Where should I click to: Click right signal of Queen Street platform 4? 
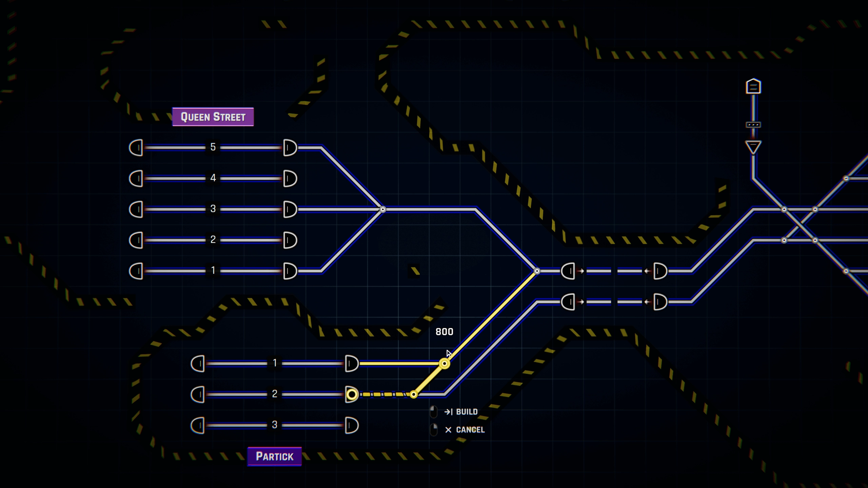290,179
